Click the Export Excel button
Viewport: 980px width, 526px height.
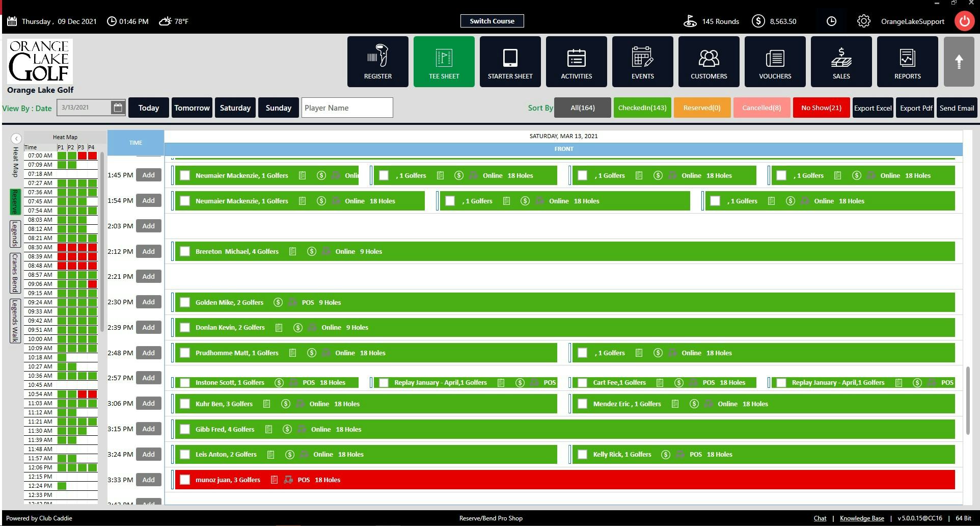point(873,108)
